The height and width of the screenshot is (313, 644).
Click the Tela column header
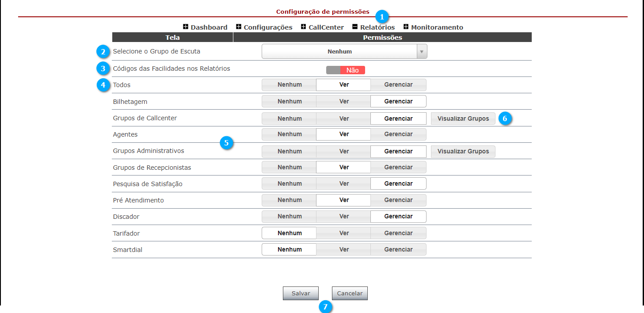coord(172,38)
